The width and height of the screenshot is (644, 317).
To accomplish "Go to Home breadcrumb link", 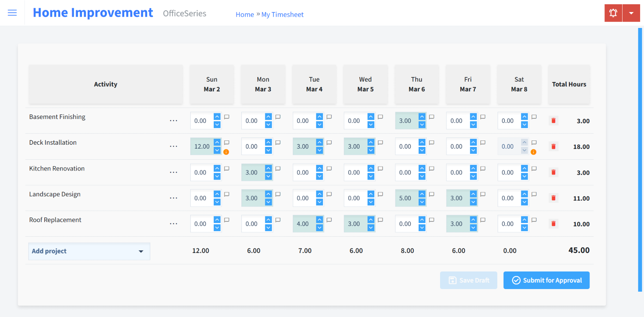I will point(245,15).
